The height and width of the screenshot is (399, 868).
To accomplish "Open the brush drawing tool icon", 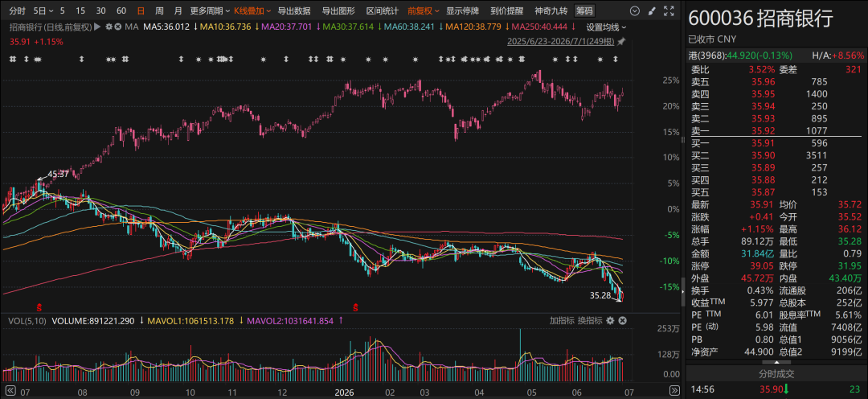I will point(652,10).
